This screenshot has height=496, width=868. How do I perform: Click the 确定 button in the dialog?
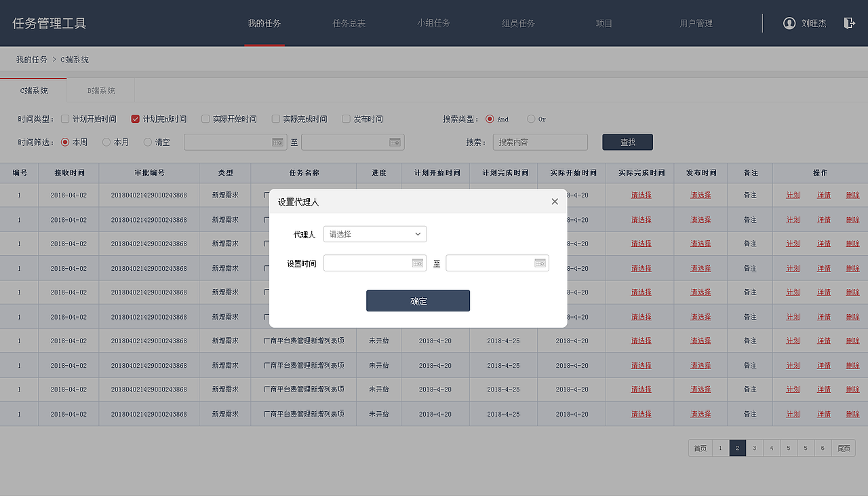point(418,301)
